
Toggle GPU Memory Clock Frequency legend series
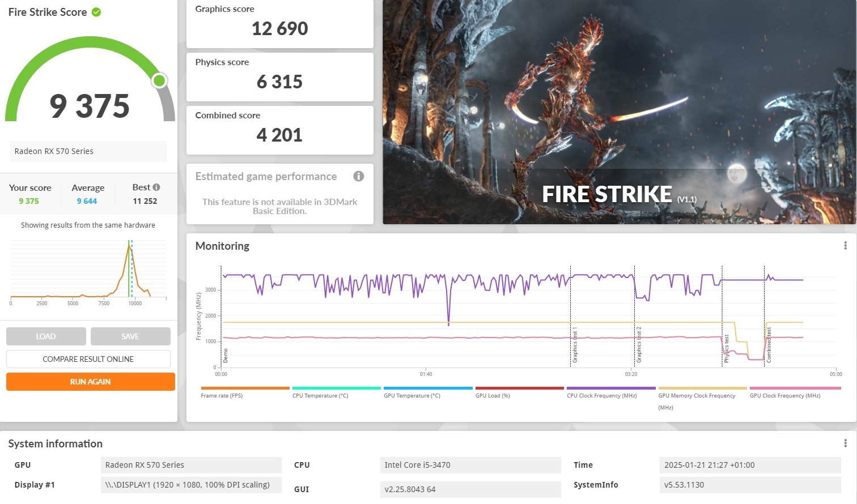coord(697,396)
